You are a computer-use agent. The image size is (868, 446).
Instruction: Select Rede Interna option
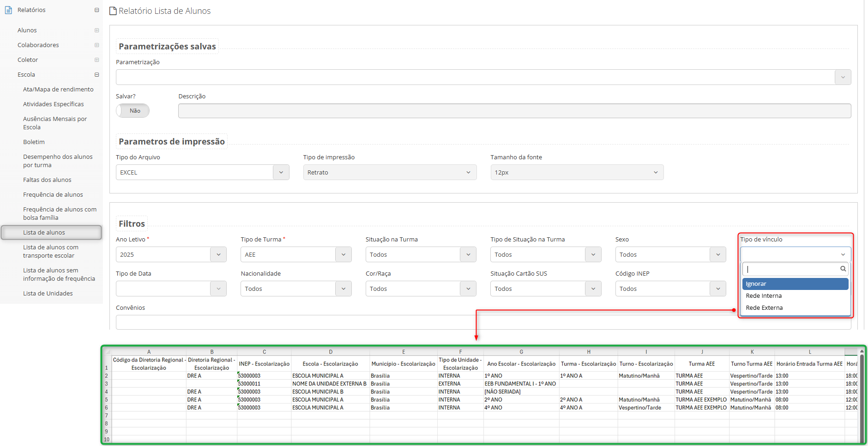click(795, 296)
